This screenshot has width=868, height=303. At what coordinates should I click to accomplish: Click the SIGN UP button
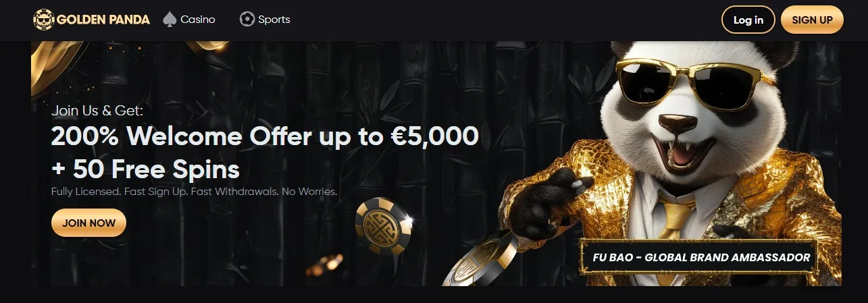coord(812,20)
